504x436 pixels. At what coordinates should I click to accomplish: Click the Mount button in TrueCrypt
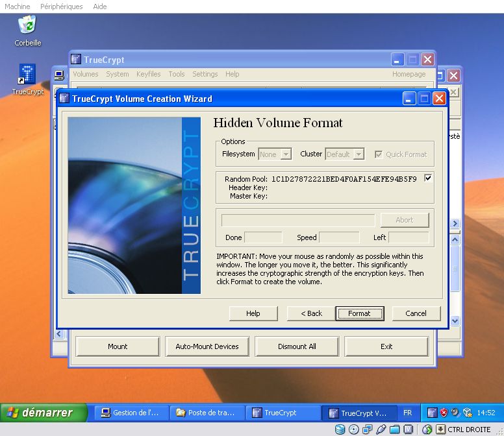118,346
